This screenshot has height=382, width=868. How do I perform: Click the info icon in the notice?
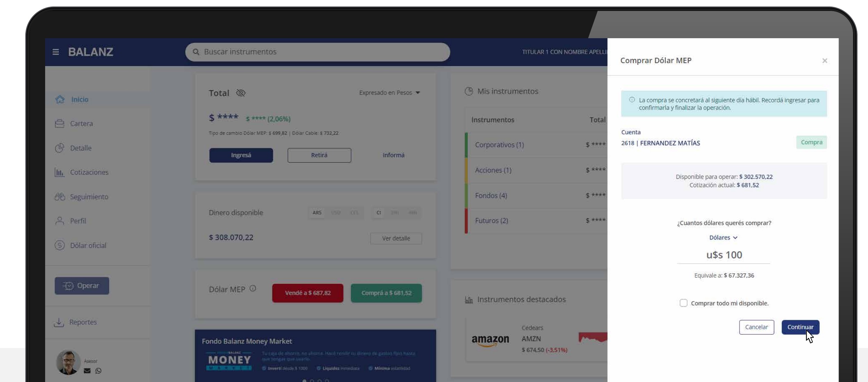pyautogui.click(x=632, y=100)
